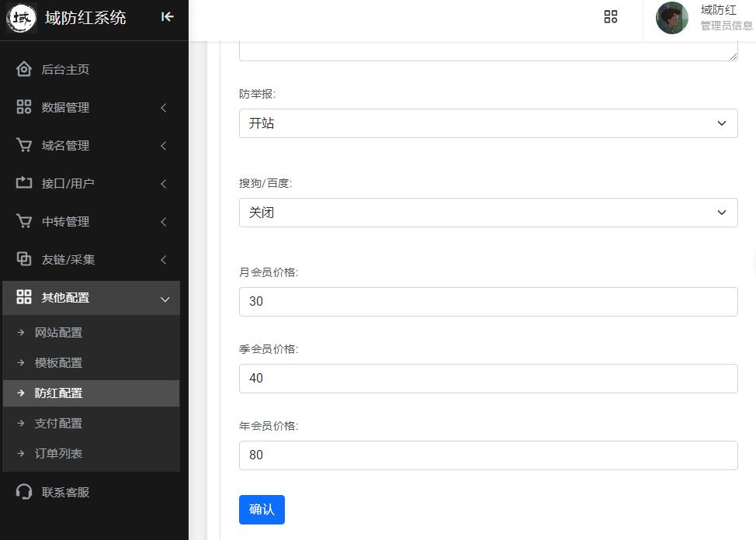Click the 域防红 system logo
Image resolution: width=756 pixels, height=540 pixels.
[x=21, y=18]
